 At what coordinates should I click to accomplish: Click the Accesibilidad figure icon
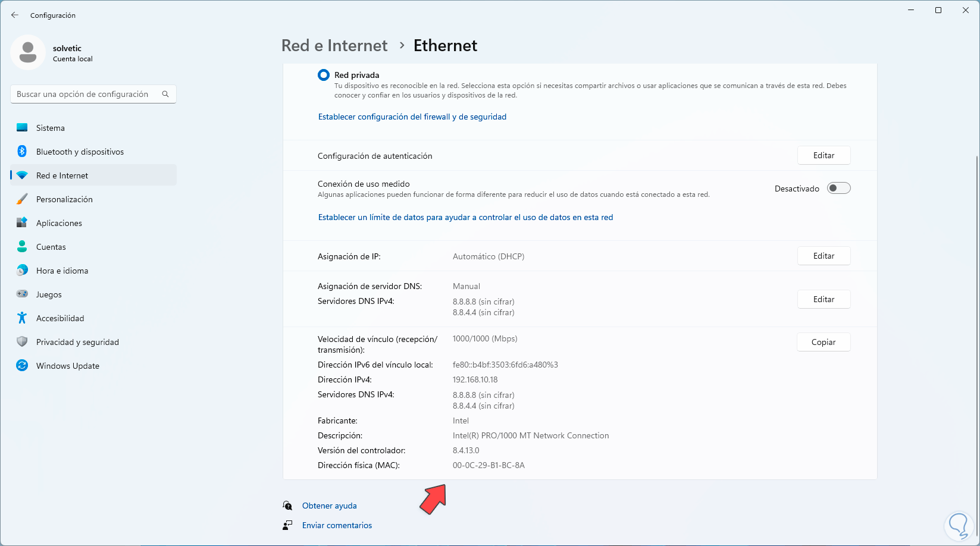(x=22, y=318)
